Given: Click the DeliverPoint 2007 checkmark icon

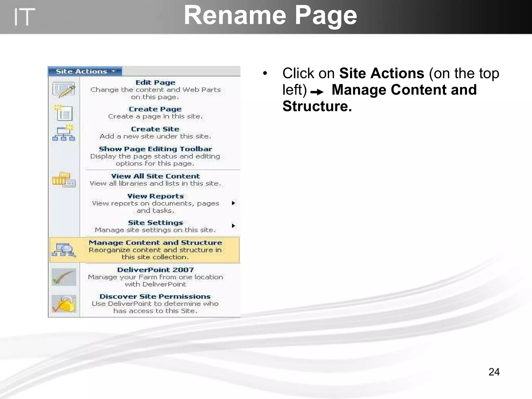Looking at the screenshot, I should click(x=64, y=277).
